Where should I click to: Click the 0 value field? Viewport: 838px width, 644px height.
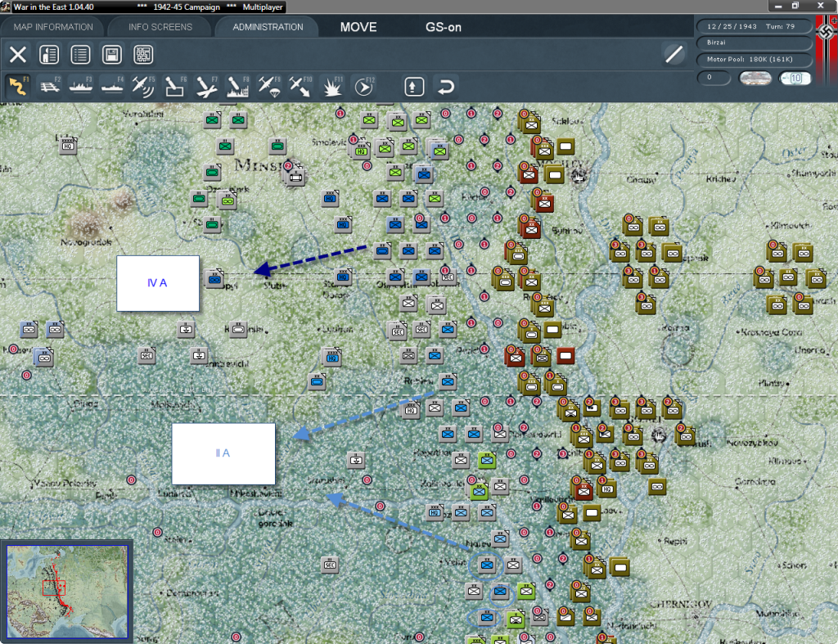(714, 78)
